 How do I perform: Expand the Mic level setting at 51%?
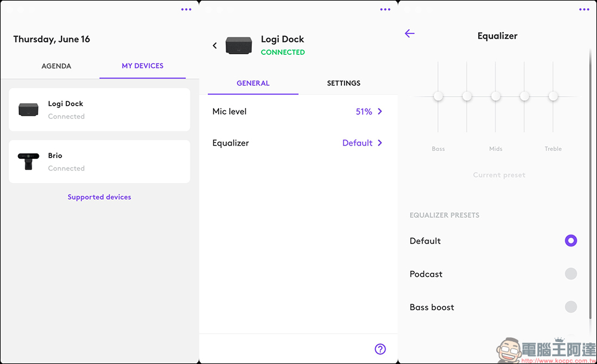click(297, 112)
